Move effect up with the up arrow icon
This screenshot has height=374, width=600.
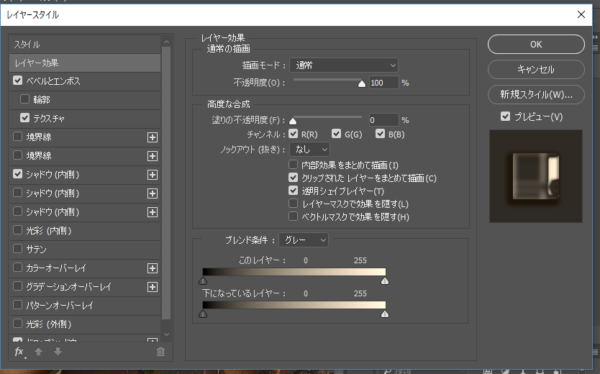tap(38, 351)
